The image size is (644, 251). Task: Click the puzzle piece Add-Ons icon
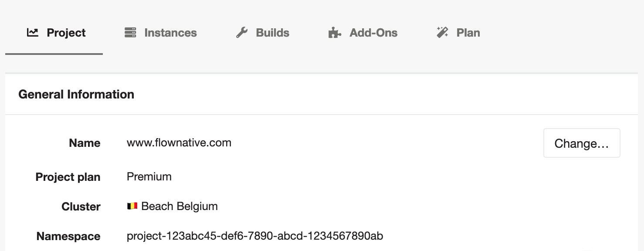pos(335,33)
